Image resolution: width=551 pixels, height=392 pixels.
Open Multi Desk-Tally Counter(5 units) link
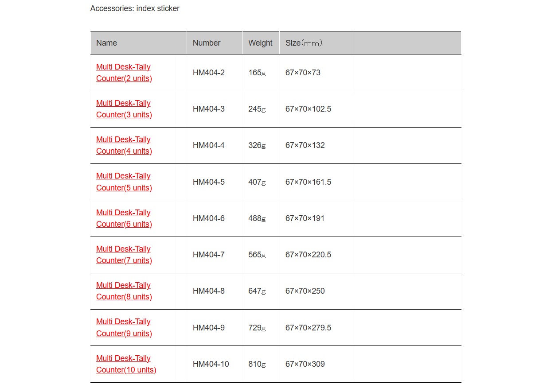click(124, 182)
